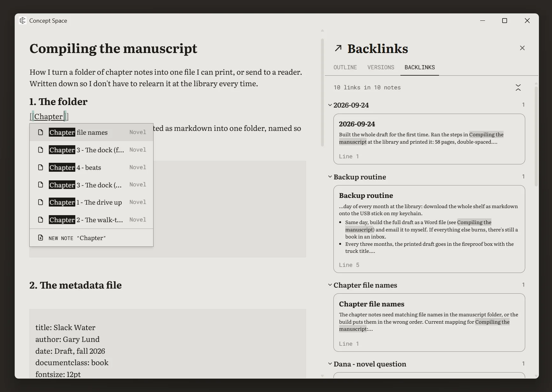Click the [[Chapter]] wiki-link input text
Viewport: 552px width, 392px height.
point(49,116)
